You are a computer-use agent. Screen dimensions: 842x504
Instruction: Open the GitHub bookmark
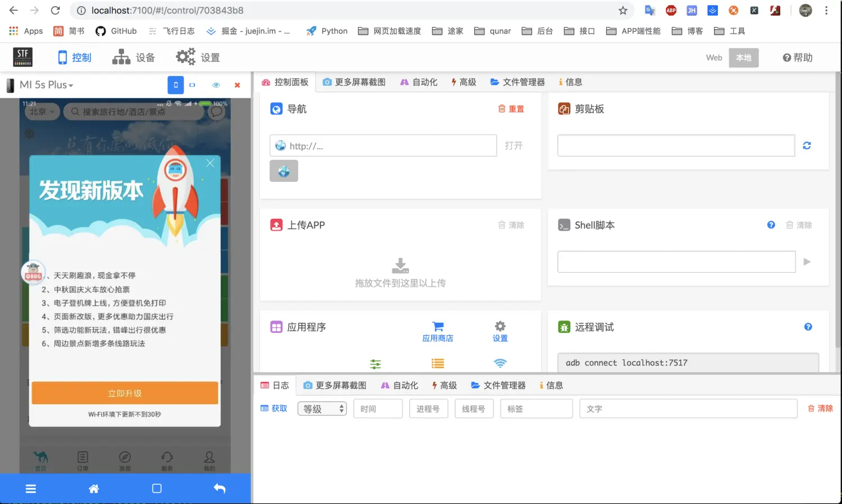click(x=116, y=31)
